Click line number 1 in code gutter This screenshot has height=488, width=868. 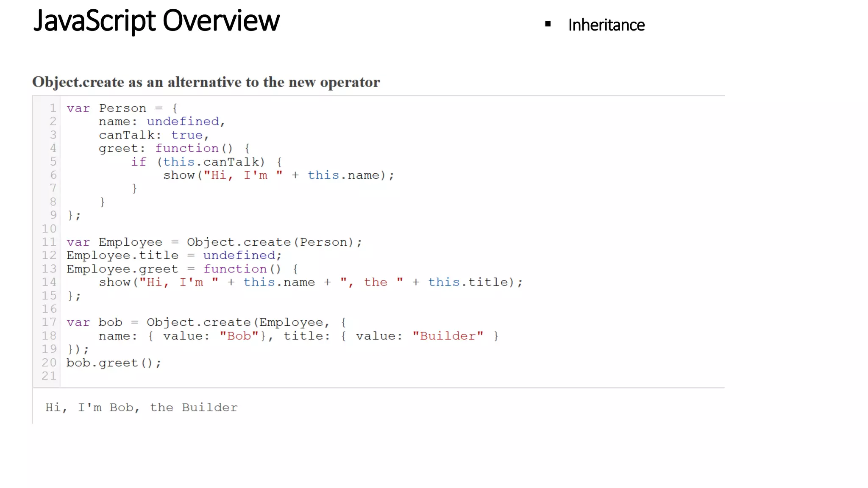[x=53, y=108]
